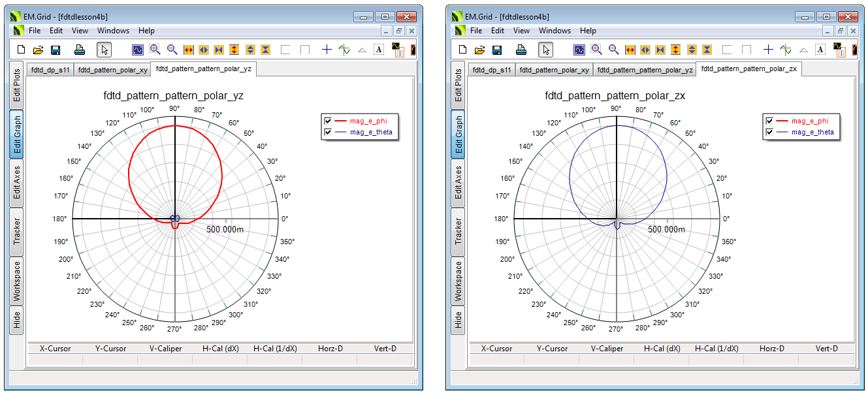Image resolution: width=868 pixels, height=395 pixels.
Task: Disable mag_e_theta in the right zx plot legend
Action: click(770, 133)
